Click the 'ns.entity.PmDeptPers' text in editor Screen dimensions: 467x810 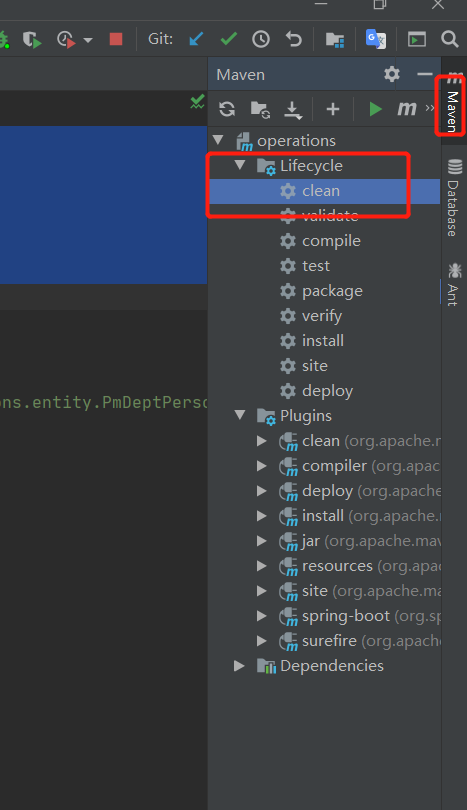point(103,402)
